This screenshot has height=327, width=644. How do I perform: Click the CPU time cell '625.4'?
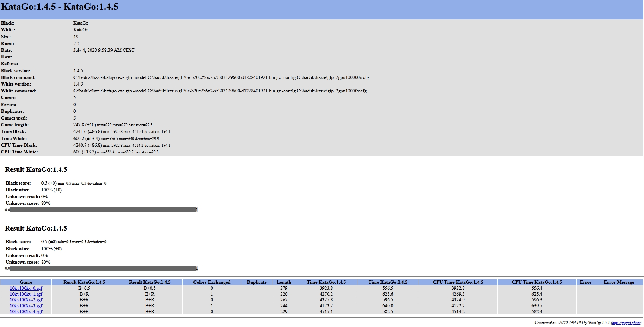pos(537,294)
